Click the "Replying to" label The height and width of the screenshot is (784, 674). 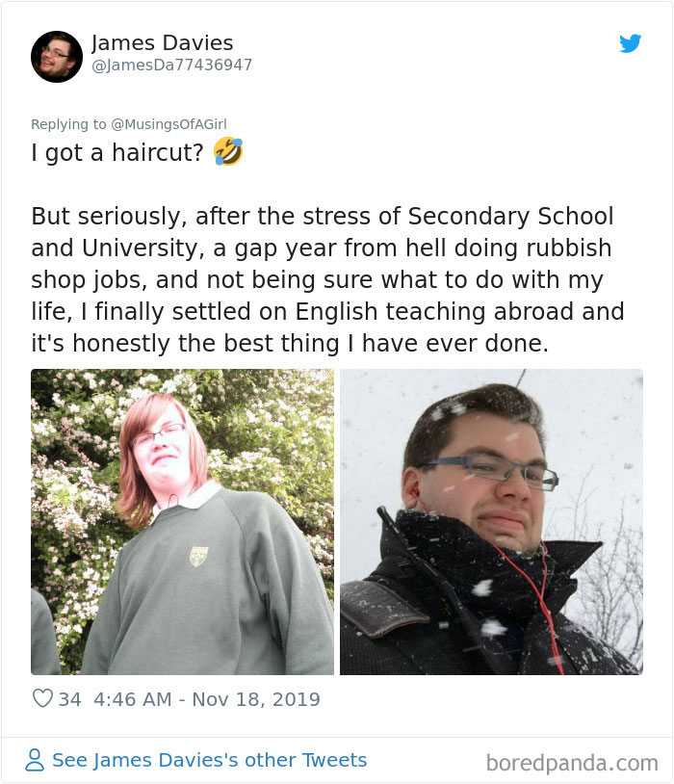[x=68, y=124]
